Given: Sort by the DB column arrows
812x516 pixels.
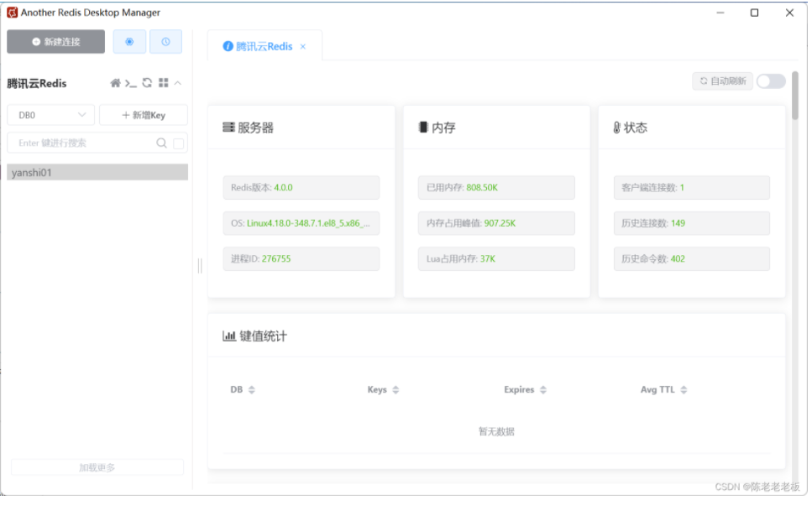Looking at the screenshot, I should click(x=252, y=389).
